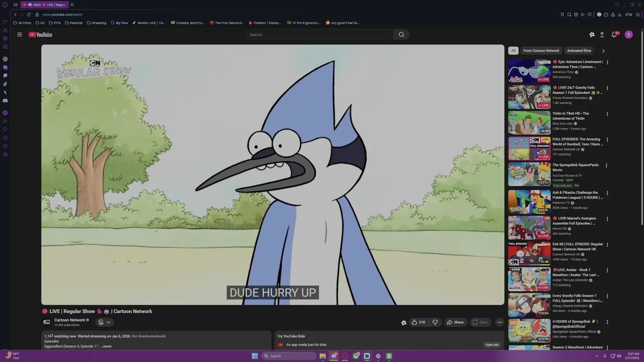Open Opera GX logo menu
The width and height of the screenshot is (644, 362).
pos(5,5)
